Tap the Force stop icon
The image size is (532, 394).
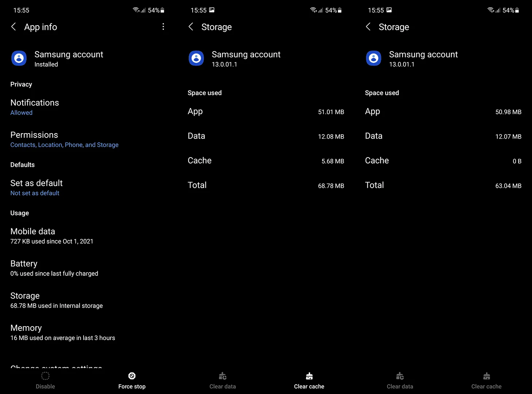click(132, 376)
